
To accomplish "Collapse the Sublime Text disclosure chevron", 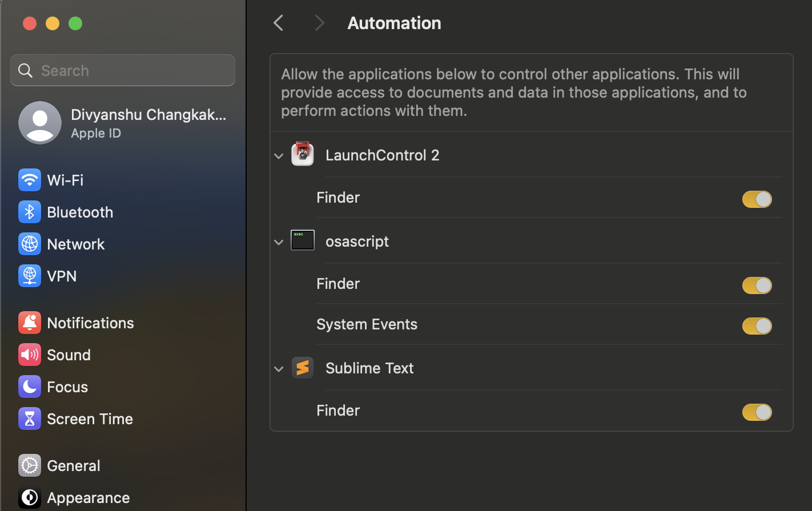I will 278,369.
